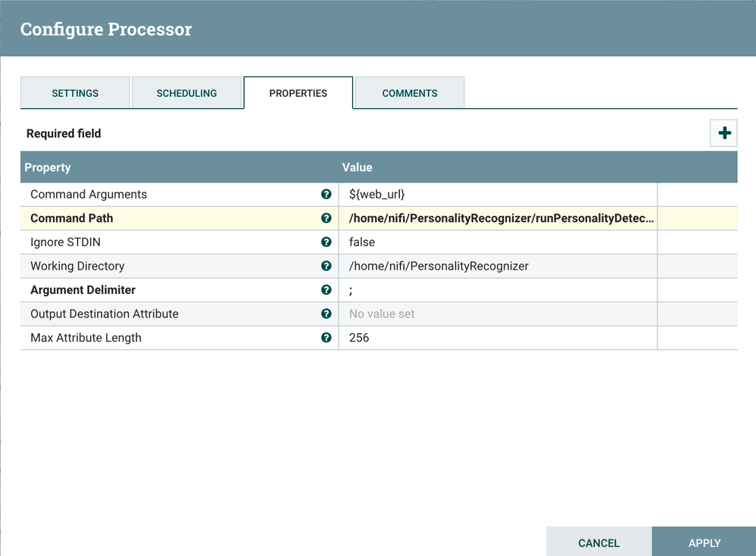Select the Properties tab
The image size is (756, 556).
[x=298, y=93]
